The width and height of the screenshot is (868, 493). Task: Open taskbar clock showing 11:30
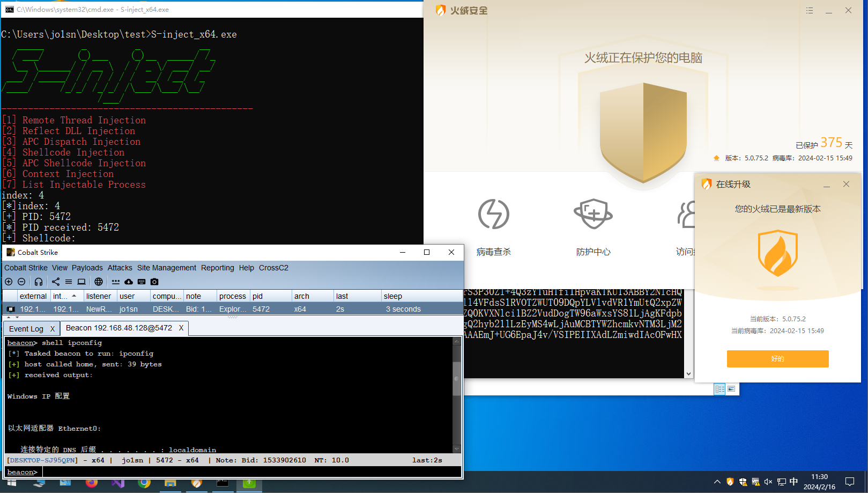pyautogui.click(x=819, y=482)
